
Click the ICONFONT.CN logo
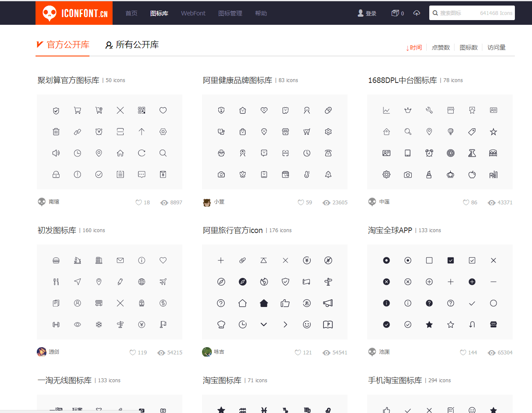tap(74, 13)
